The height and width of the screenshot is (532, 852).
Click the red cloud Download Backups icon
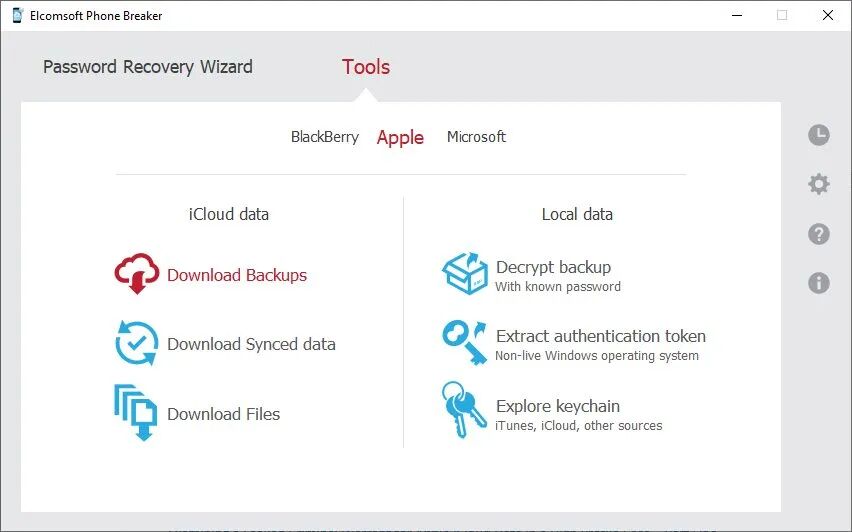point(137,273)
